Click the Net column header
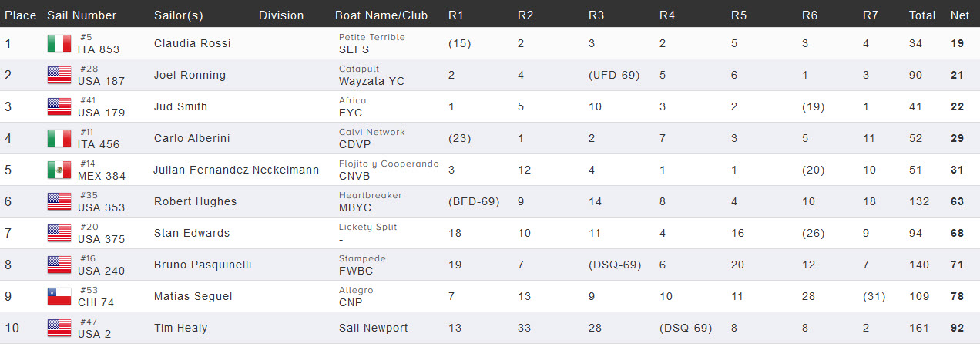 960,15
